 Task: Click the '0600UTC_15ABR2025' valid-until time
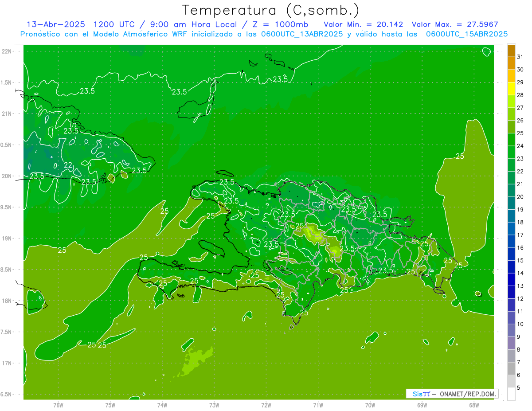(467, 34)
